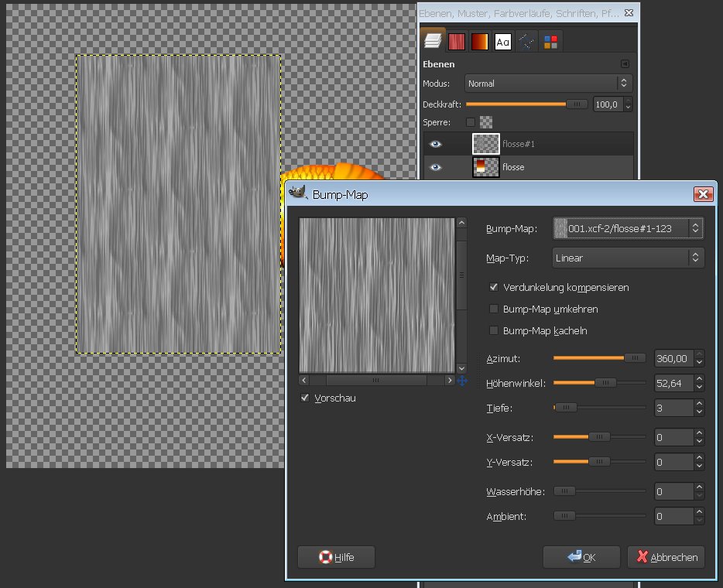This screenshot has height=588, width=723.
Task: Click the Ebenen panel menu arrow button
Action: [x=625, y=64]
